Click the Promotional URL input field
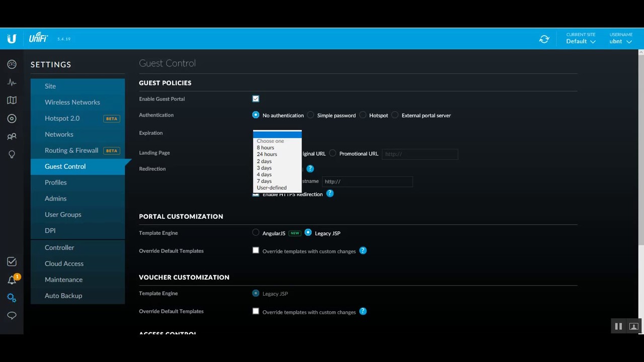644x362 pixels. (420, 154)
